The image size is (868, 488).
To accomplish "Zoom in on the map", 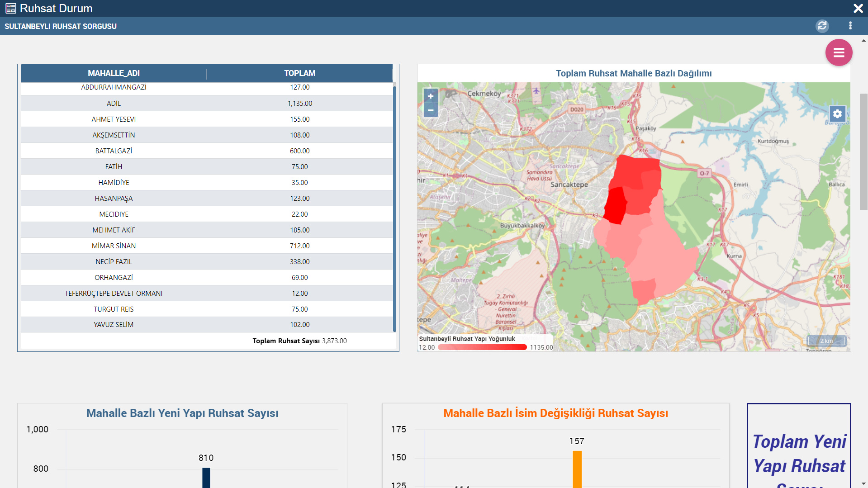I will [431, 96].
